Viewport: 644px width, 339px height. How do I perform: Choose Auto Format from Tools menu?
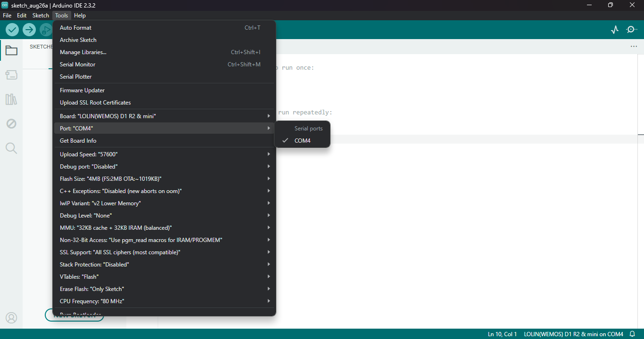point(164,28)
